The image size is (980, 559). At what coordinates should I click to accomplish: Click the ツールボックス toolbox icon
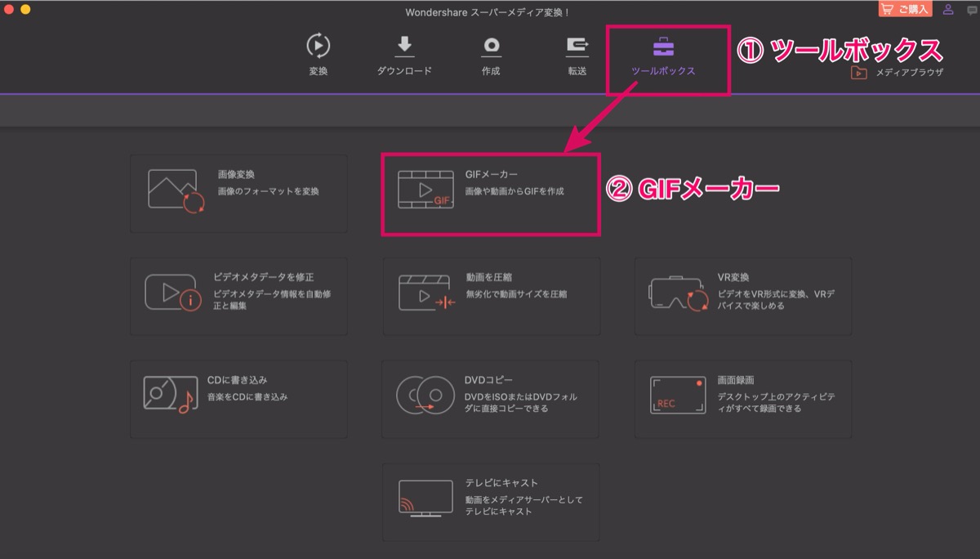663,47
